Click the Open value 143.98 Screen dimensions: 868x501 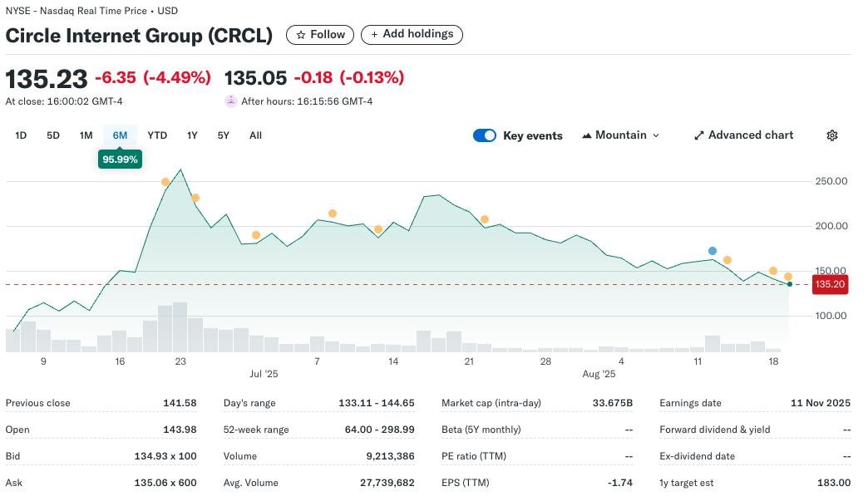pyautogui.click(x=180, y=430)
